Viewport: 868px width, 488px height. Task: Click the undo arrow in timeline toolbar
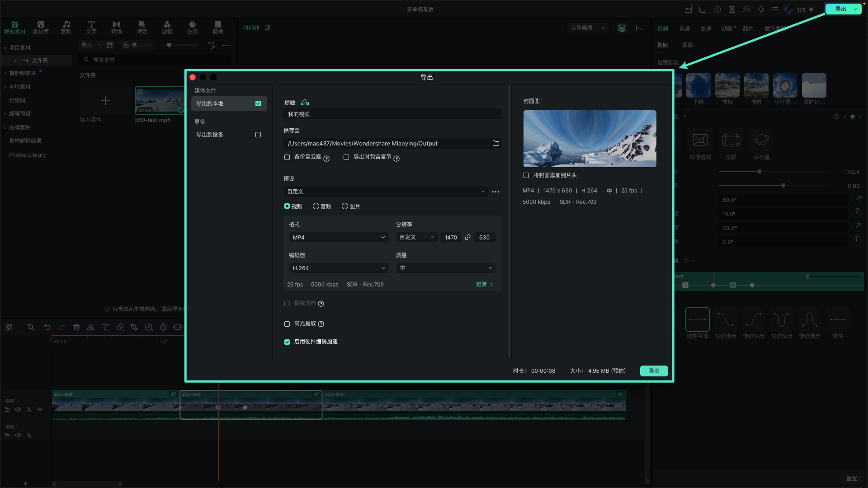coord(47,327)
